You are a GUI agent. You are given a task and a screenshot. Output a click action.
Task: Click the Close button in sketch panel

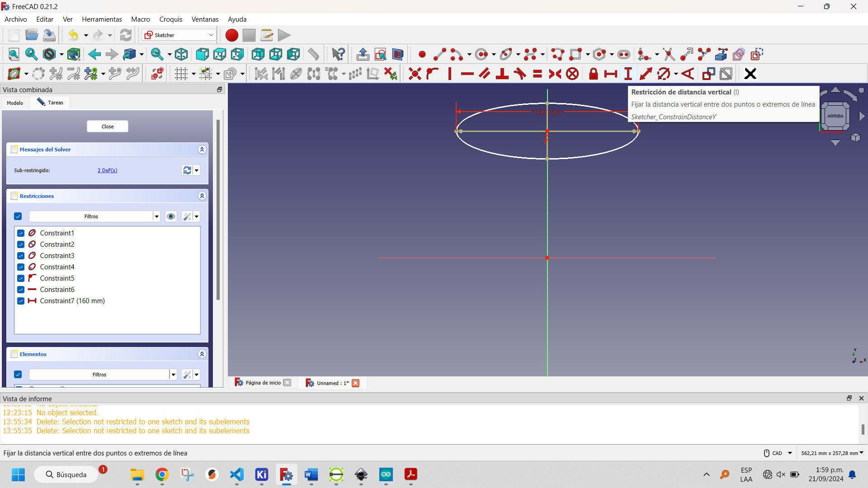(x=108, y=126)
